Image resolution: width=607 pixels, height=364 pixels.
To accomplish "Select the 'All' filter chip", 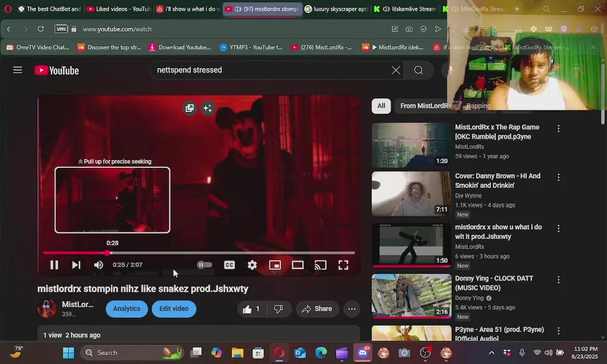I will pos(381,106).
